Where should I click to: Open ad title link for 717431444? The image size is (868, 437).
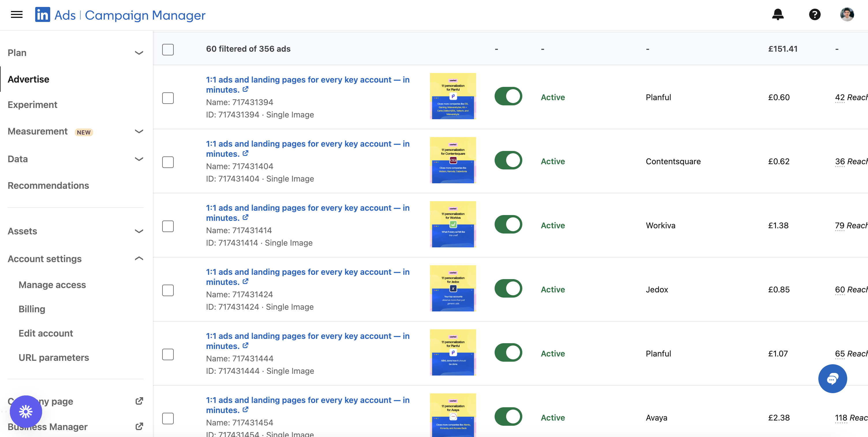308,341
